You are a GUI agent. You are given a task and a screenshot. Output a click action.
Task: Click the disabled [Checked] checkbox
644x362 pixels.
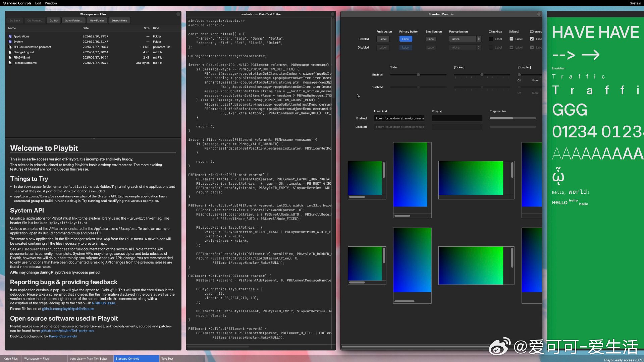[532, 48]
